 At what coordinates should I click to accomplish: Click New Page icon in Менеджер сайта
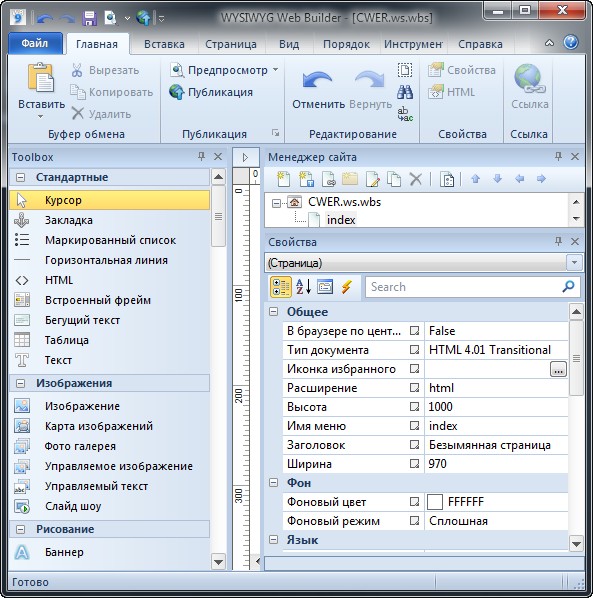pyautogui.click(x=283, y=179)
